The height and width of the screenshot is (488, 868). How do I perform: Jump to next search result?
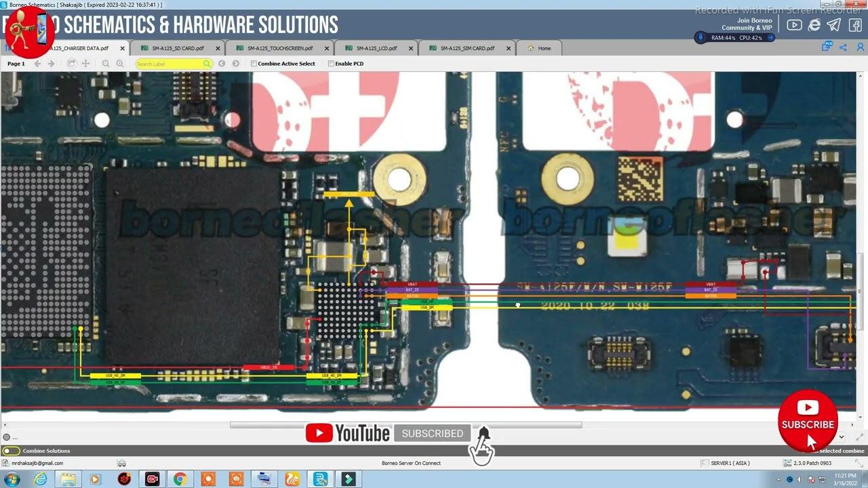236,64
